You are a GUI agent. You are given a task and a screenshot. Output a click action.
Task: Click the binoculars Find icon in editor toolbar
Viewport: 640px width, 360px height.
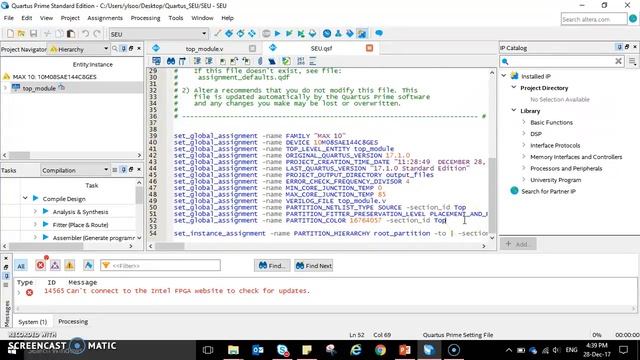click(x=171, y=61)
